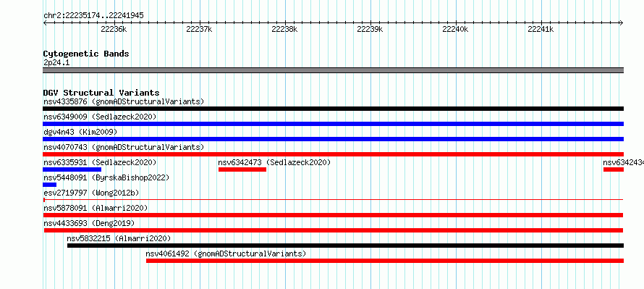Open the nsv5448091 (ByrskaBishop2022) variant label

tap(106, 177)
